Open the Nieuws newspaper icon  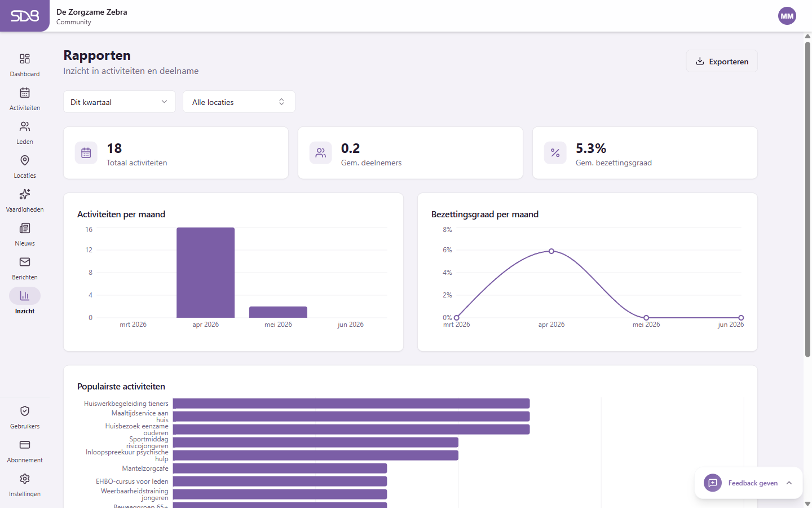coord(25,229)
